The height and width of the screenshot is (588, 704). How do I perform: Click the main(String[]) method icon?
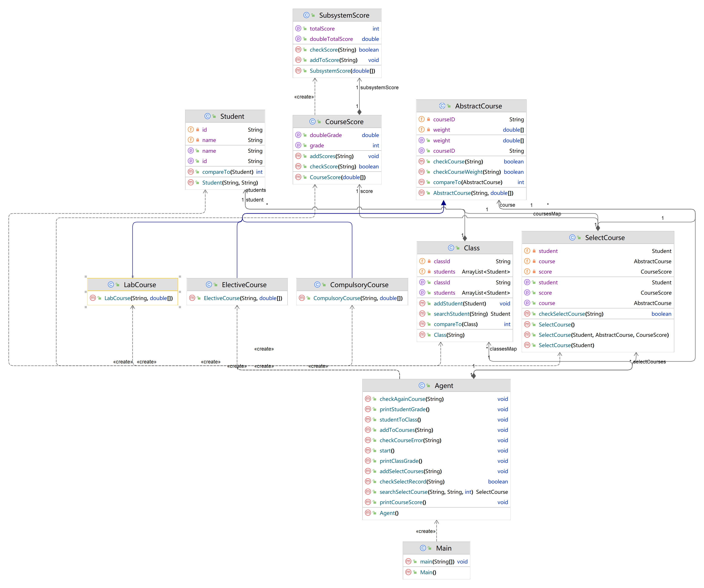click(408, 561)
